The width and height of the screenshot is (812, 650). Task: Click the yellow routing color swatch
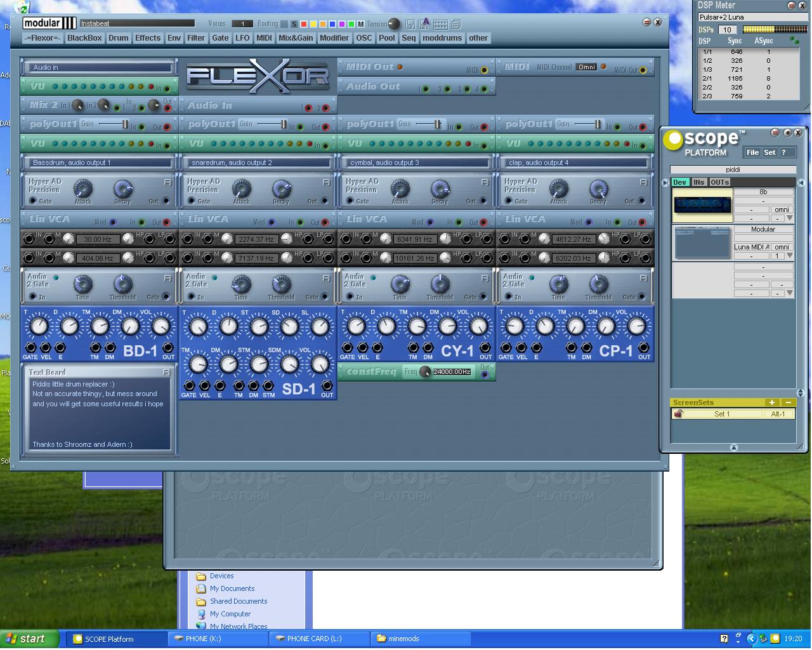pyautogui.click(x=313, y=24)
